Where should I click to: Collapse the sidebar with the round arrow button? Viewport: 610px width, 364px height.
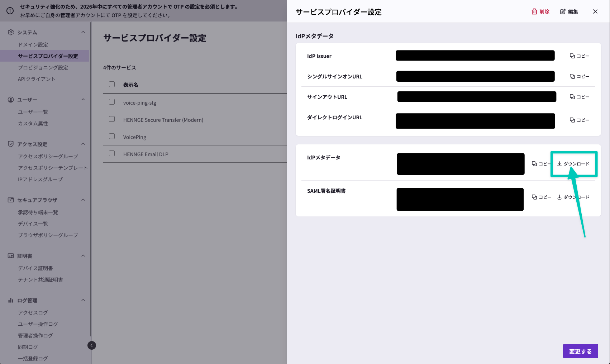92,345
